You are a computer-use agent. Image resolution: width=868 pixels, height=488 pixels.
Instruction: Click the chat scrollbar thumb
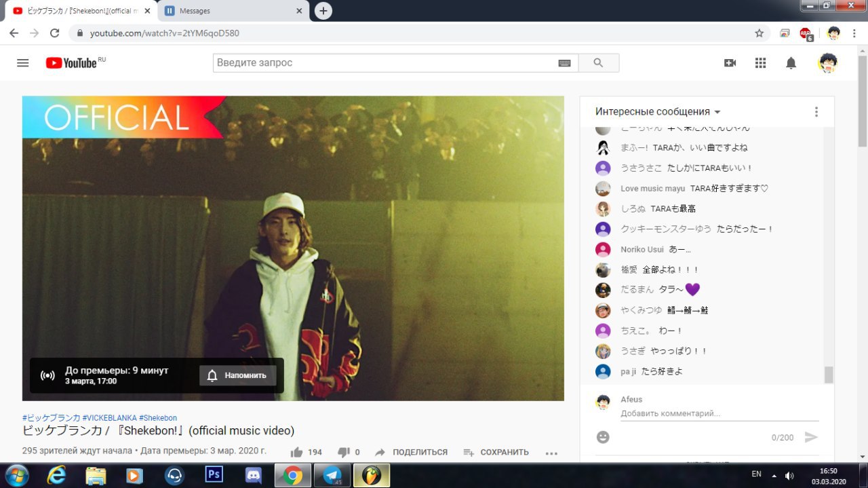point(829,375)
